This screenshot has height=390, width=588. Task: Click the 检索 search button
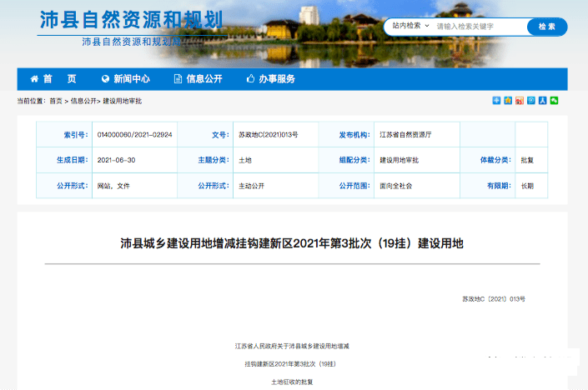click(x=547, y=27)
